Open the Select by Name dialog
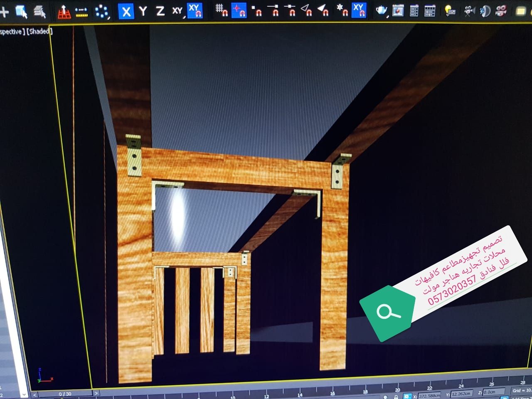Image resolution: width=532 pixels, height=399 pixels. [39, 11]
